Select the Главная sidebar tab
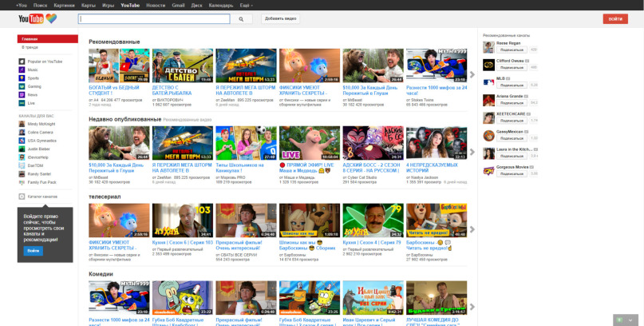Image resolution: width=644 pixels, height=326 pixels. pyautogui.click(x=48, y=39)
